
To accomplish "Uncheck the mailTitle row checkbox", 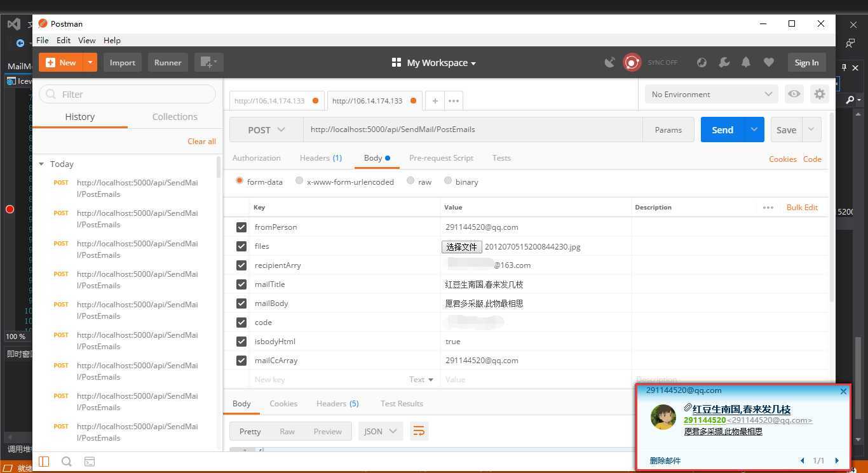I will [x=241, y=284].
